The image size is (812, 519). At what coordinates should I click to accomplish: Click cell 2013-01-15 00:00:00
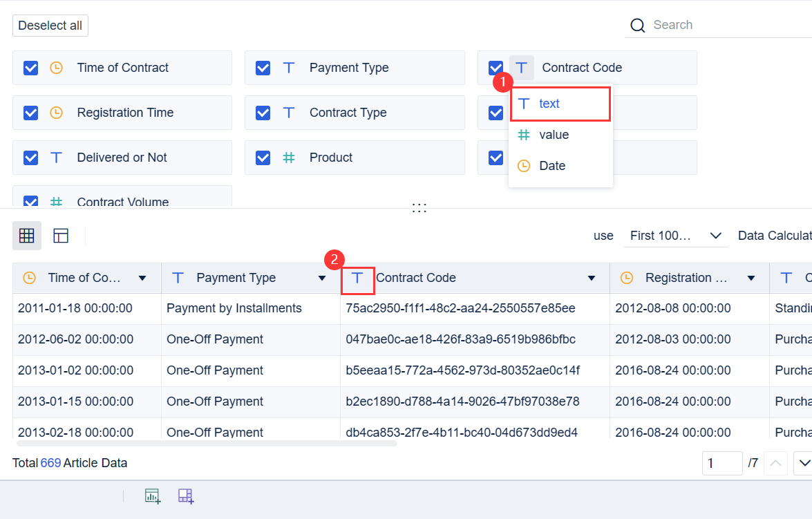click(x=87, y=402)
